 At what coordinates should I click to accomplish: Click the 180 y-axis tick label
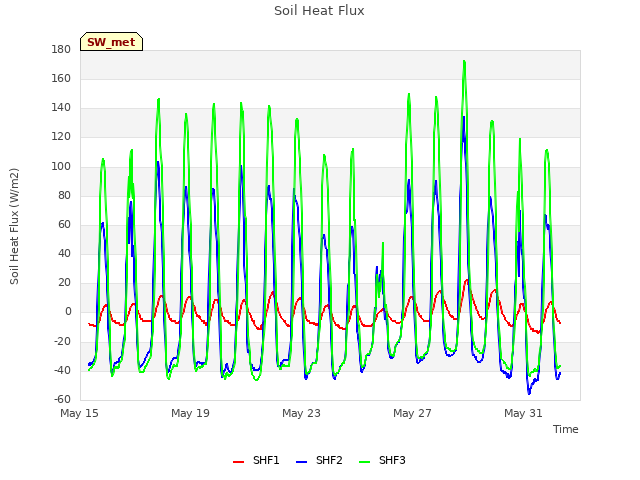(61, 49)
